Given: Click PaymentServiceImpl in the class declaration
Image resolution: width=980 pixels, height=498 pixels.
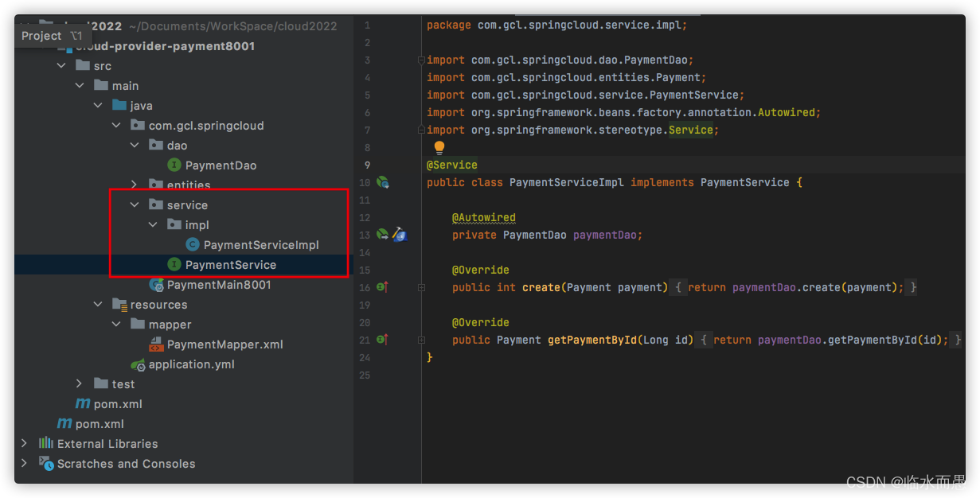Looking at the screenshot, I should click(567, 182).
